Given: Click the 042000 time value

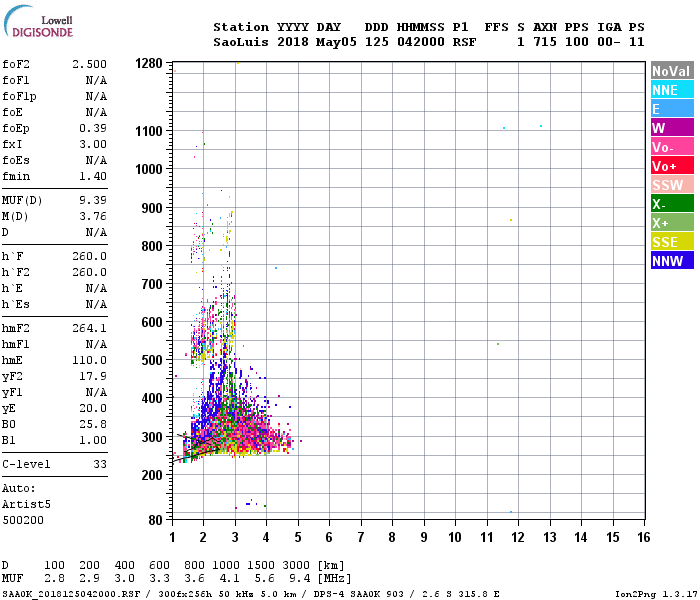Looking at the screenshot, I should (x=421, y=42).
